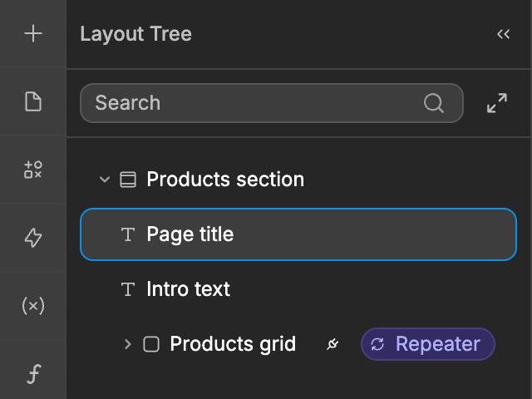This screenshot has width=532, height=399.
Task: Open the formulas f icon in sidebar
Action: pyautogui.click(x=34, y=373)
